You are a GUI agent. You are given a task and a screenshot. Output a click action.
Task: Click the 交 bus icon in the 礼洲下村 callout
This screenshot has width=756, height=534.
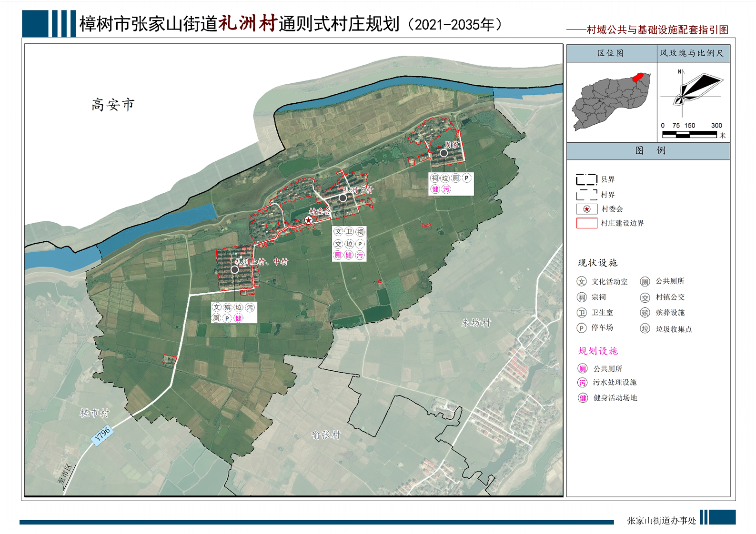338,244
